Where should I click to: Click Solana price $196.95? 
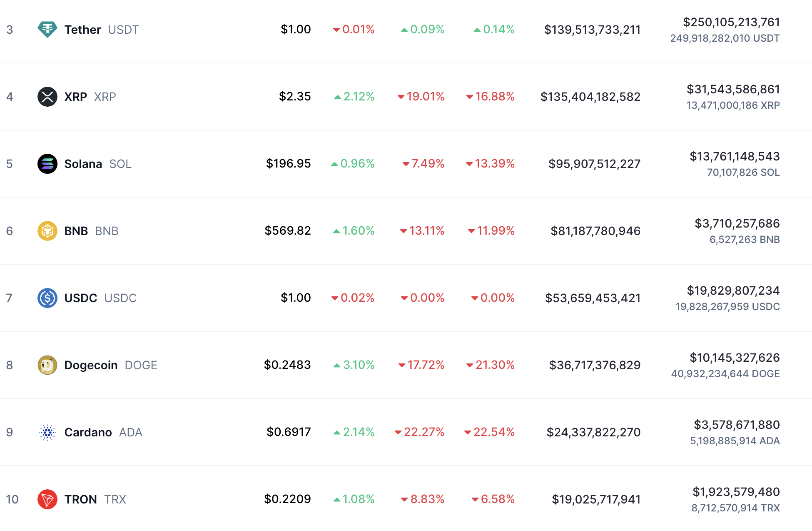(288, 164)
